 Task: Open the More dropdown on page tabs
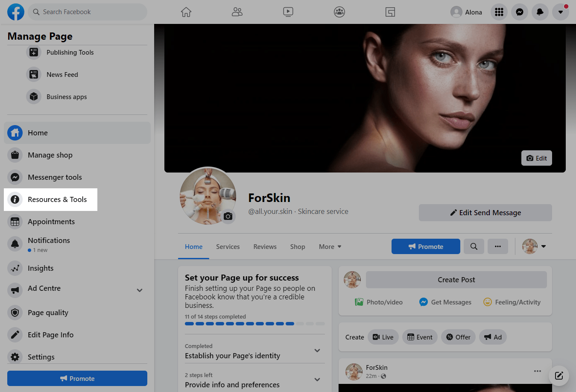[x=330, y=247]
